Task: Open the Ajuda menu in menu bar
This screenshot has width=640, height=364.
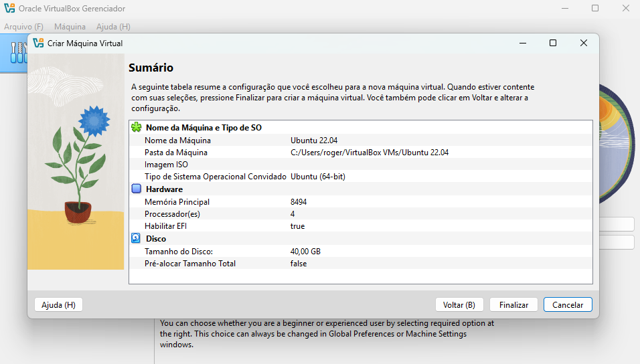Action: click(113, 27)
